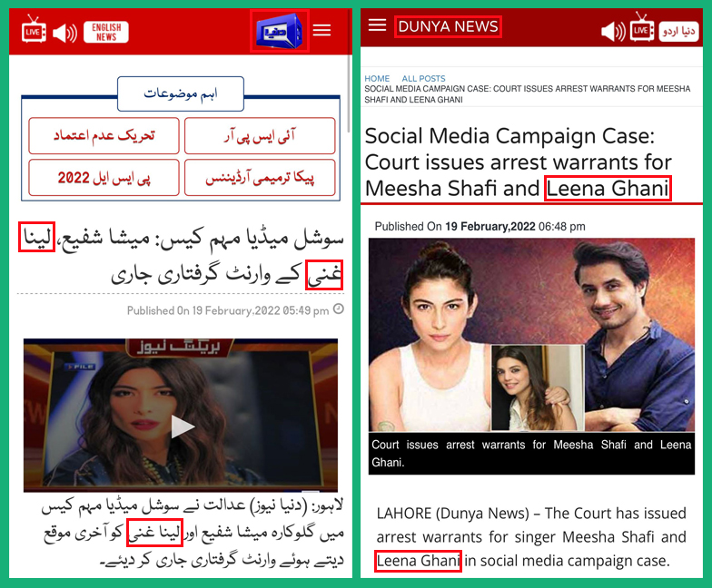Open the پیکا ترمیمی آرڈیننس topic
The width and height of the screenshot is (712, 588).
(x=260, y=178)
